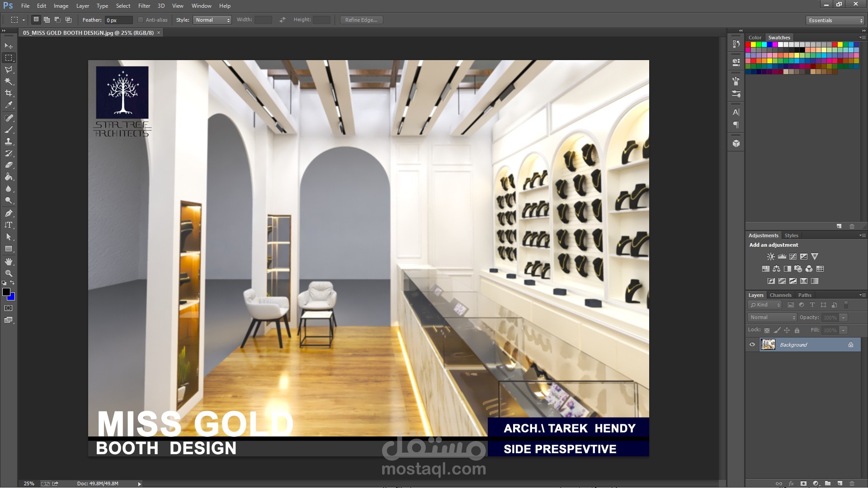Switch to the Channels tab

point(780,295)
